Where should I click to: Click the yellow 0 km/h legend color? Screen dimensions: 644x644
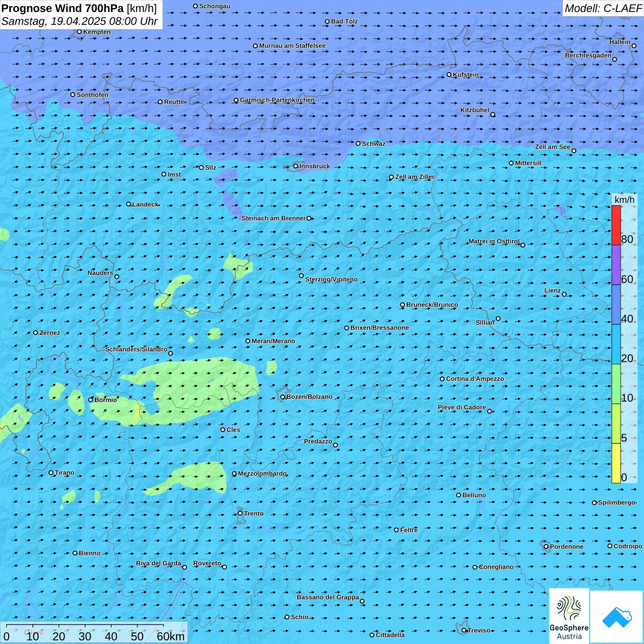click(x=616, y=463)
